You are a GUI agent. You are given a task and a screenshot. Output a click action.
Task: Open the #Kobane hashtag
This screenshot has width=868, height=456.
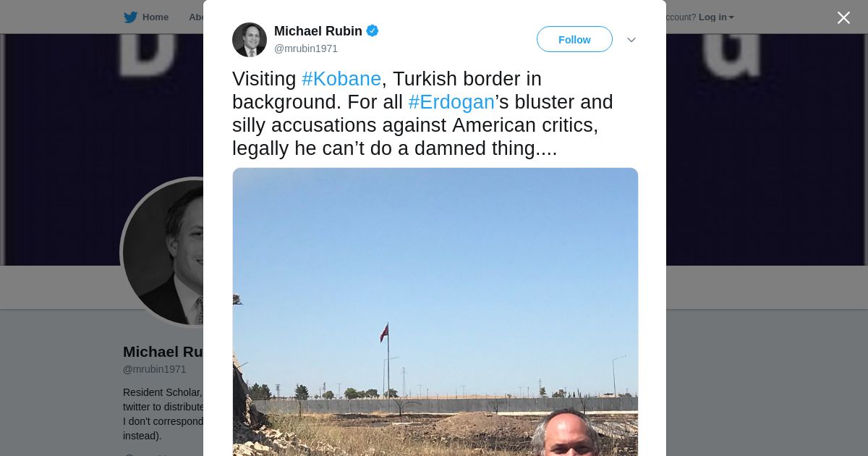coord(341,79)
